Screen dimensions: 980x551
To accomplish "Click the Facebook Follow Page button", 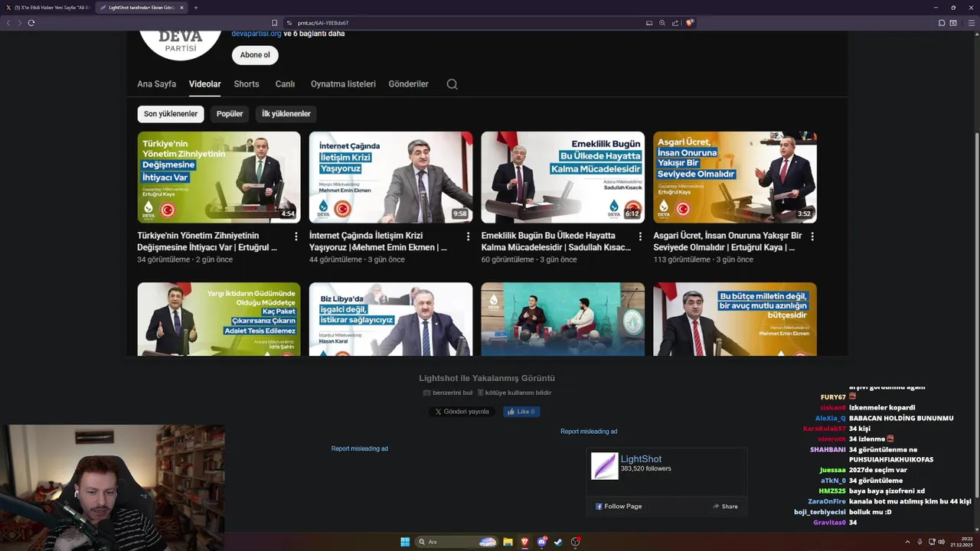I will click(x=619, y=507).
